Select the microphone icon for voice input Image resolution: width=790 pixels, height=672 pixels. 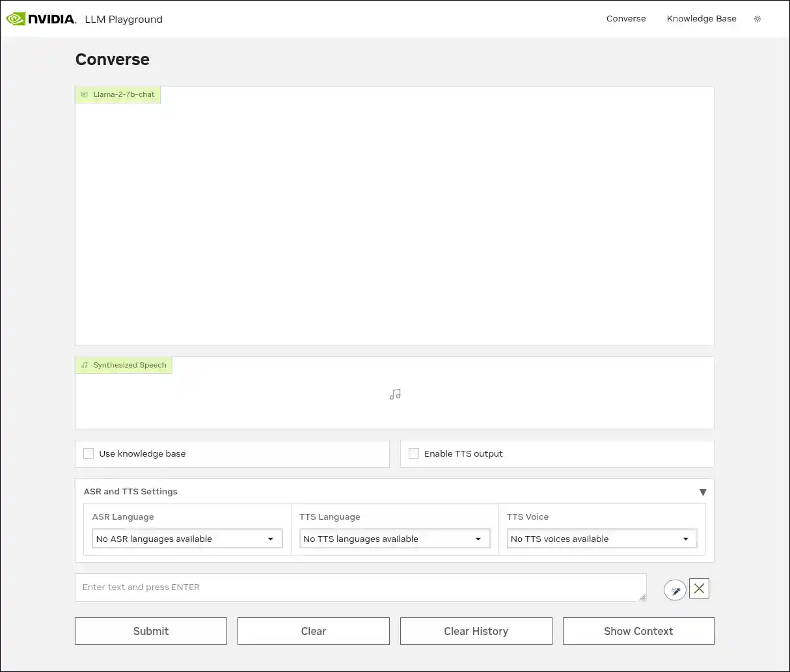click(675, 589)
